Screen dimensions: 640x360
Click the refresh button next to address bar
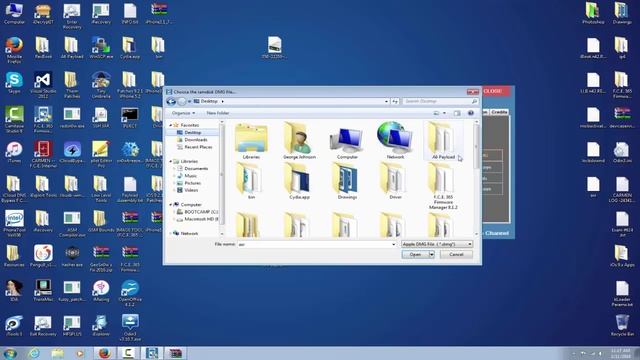point(395,101)
